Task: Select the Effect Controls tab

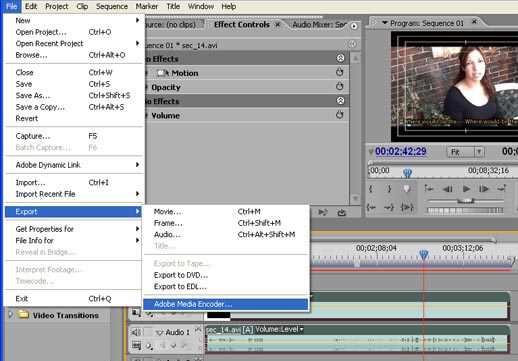Action: [242, 24]
